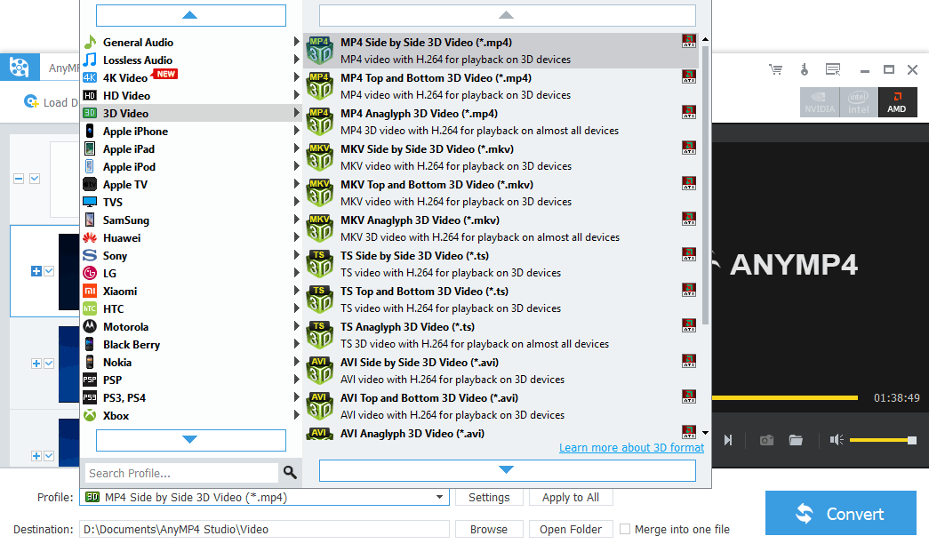The width and height of the screenshot is (929, 560).
Task: Mute audio with the speaker icon
Action: (x=836, y=440)
